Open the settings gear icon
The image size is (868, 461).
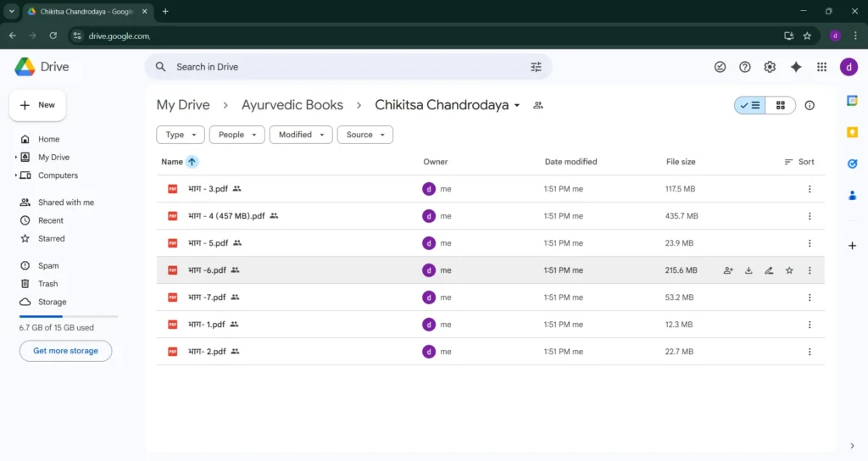(770, 67)
